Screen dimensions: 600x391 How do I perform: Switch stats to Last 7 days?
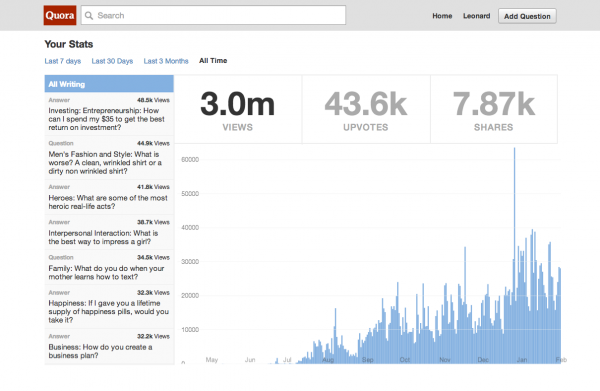coord(63,61)
